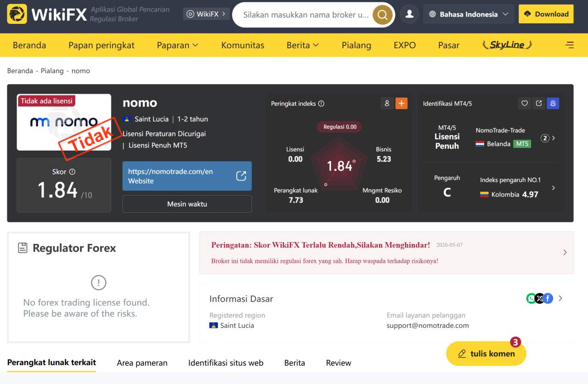Screen dimensions: 588x384
Task: Click the blue alarm report icon
Action: point(553,103)
